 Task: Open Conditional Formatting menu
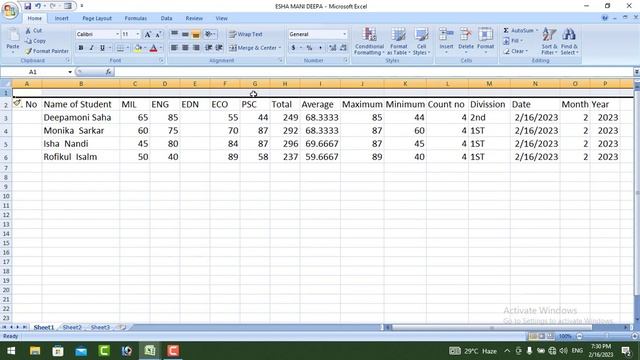coord(369,41)
